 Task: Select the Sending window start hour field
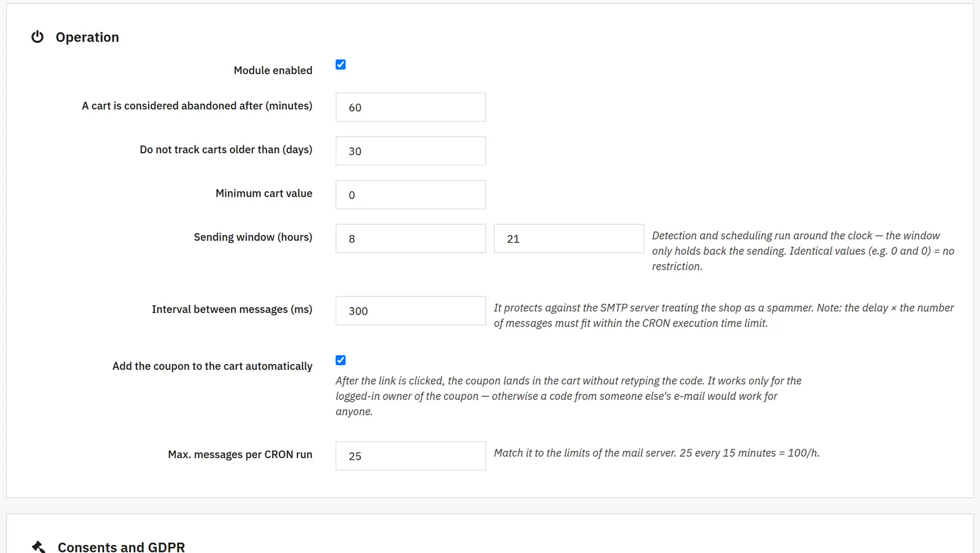(410, 238)
